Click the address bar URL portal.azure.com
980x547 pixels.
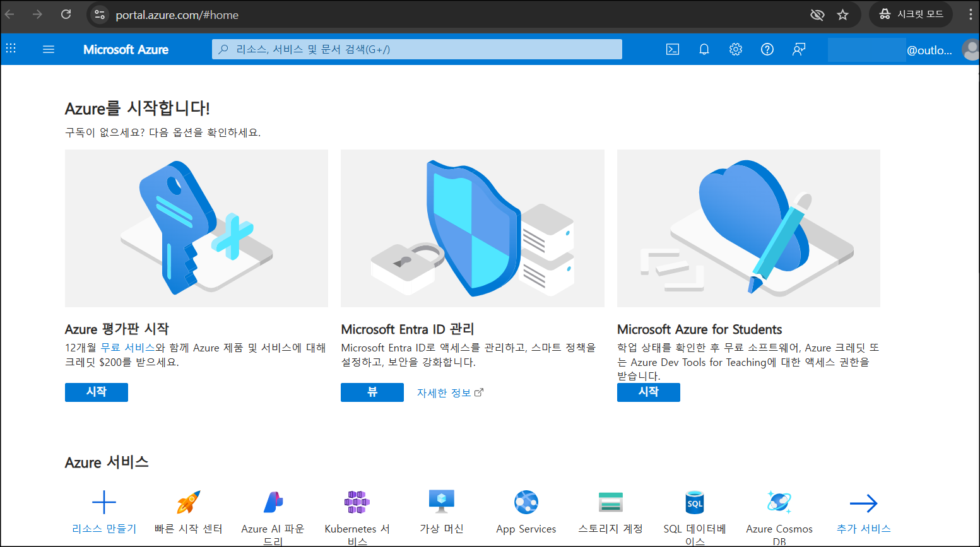click(x=177, y=15)
